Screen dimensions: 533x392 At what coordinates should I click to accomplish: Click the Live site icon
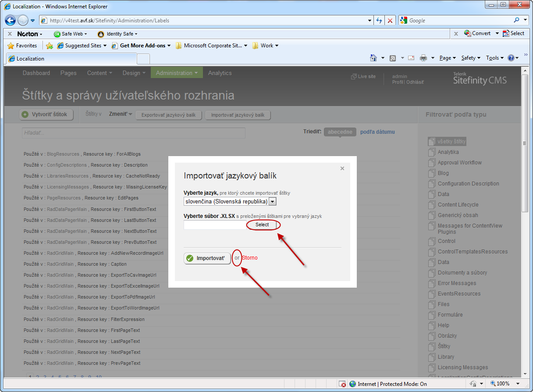354,77
